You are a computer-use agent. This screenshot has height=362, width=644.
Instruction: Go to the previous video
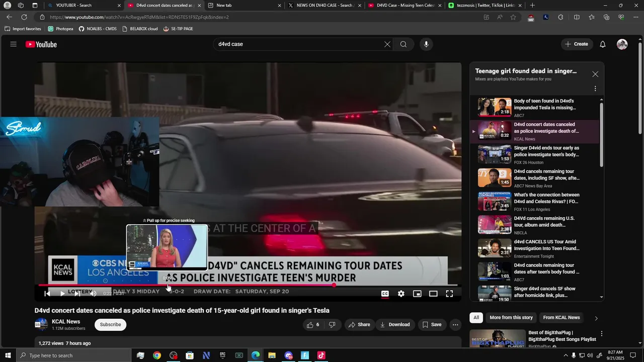click(x=47, y=294)
